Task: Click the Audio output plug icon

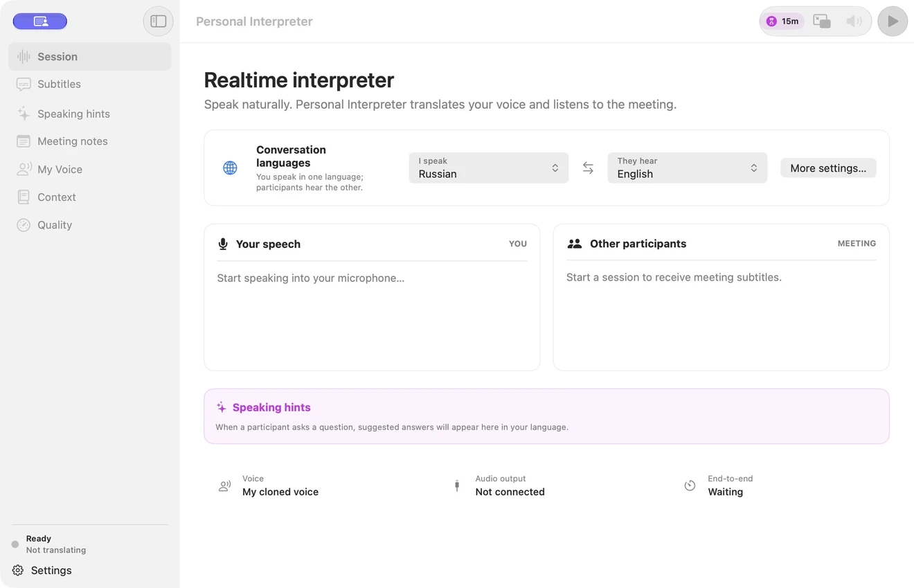Action: [x=457, y=485]
